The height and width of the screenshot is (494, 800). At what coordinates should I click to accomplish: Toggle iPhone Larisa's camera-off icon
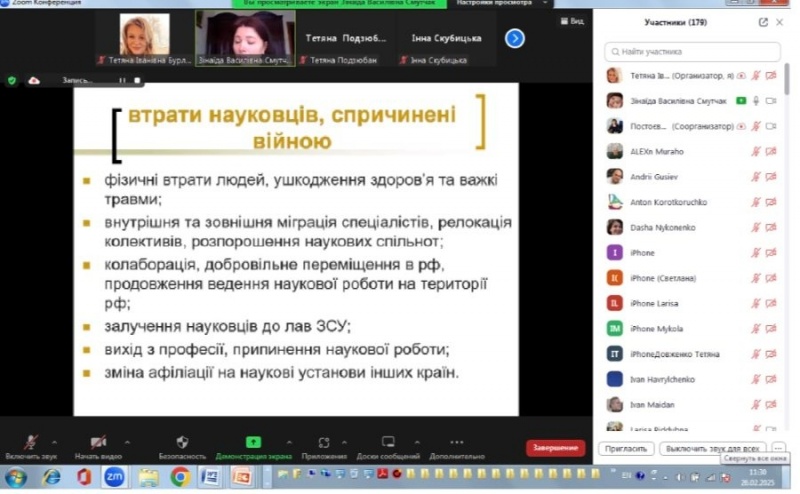771,303
